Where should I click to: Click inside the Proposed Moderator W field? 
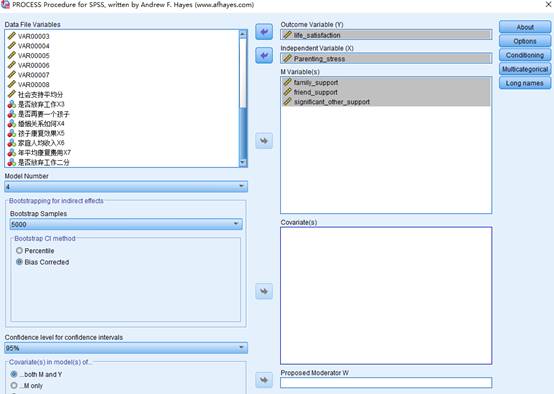pyautogui.click(x=386, y=383)
